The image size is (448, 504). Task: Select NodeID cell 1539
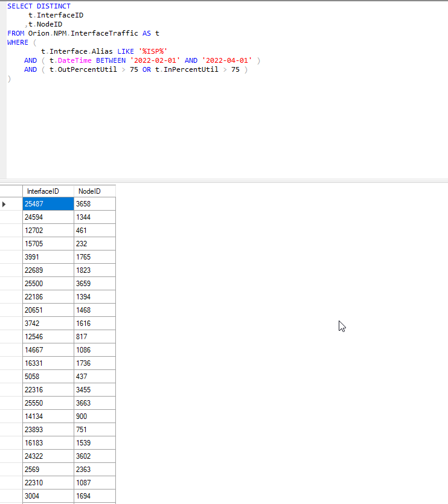tap(95, 443)
